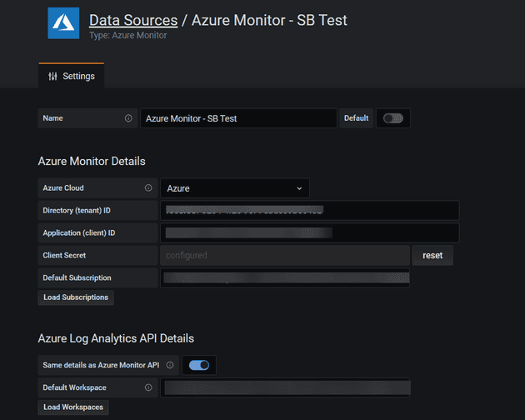Edit the Name input field

(x=238, y=118)
